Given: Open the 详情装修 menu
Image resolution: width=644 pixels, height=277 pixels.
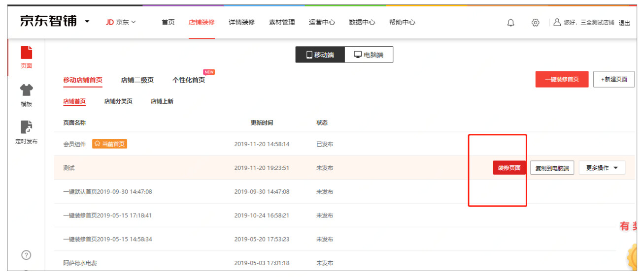Looking at the screenshot, I should coord(241,22).
